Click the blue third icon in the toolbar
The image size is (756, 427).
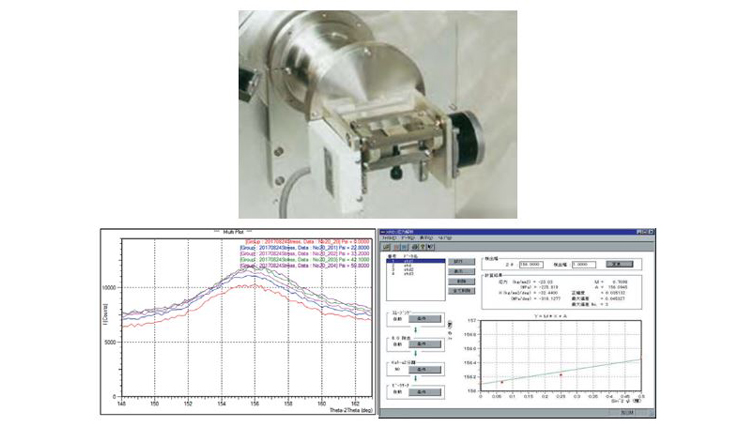(406, 245)
